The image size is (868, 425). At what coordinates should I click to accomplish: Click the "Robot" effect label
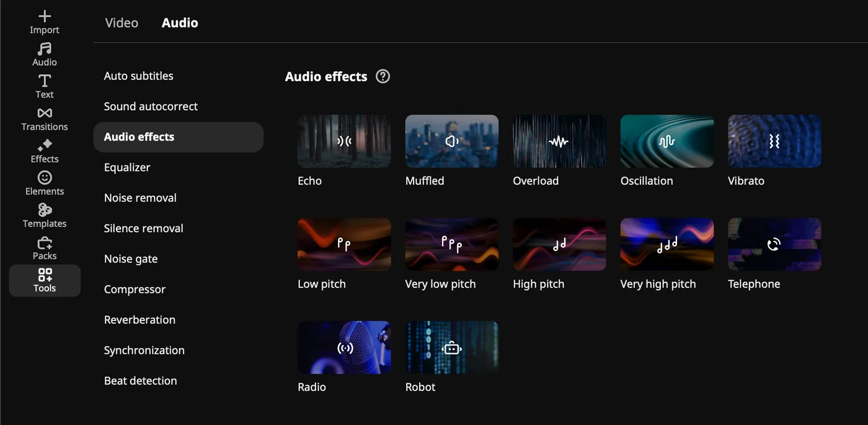420,387
